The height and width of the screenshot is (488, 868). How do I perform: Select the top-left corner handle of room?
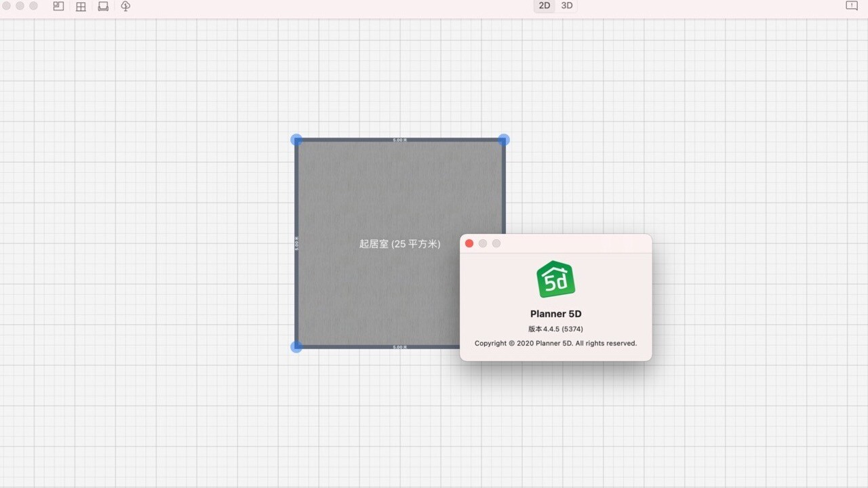coord(296,140)
